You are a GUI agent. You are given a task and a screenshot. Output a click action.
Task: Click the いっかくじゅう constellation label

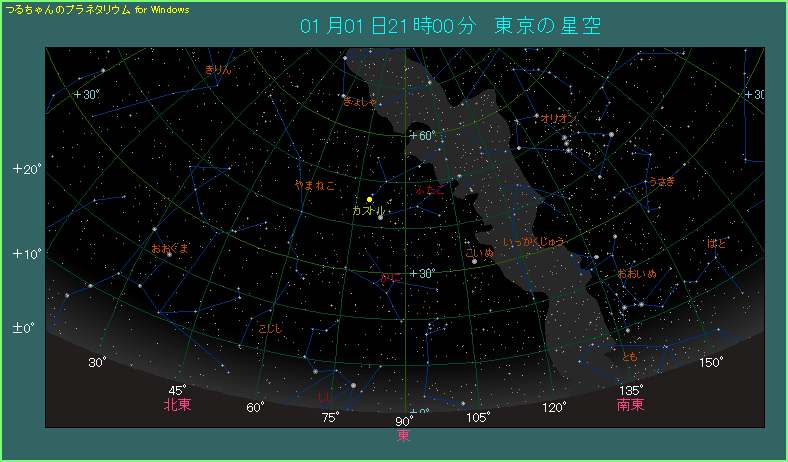click(535, 242)
